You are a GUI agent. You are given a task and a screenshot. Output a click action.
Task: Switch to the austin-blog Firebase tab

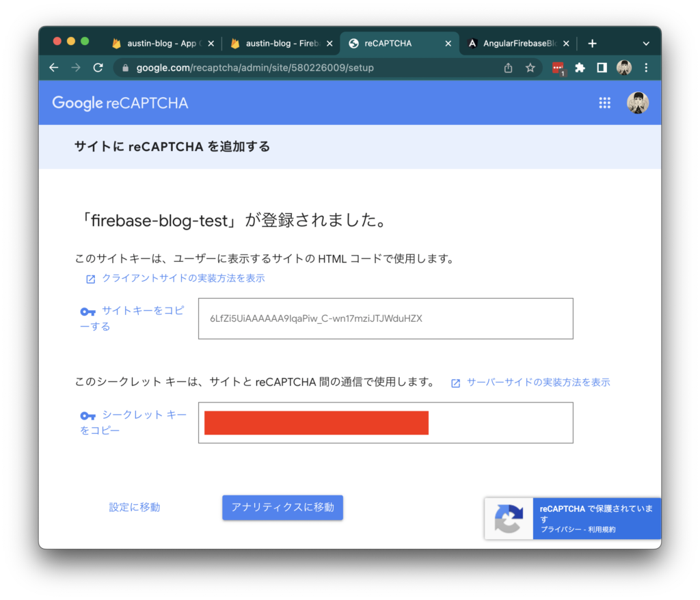tap(281, 42)
